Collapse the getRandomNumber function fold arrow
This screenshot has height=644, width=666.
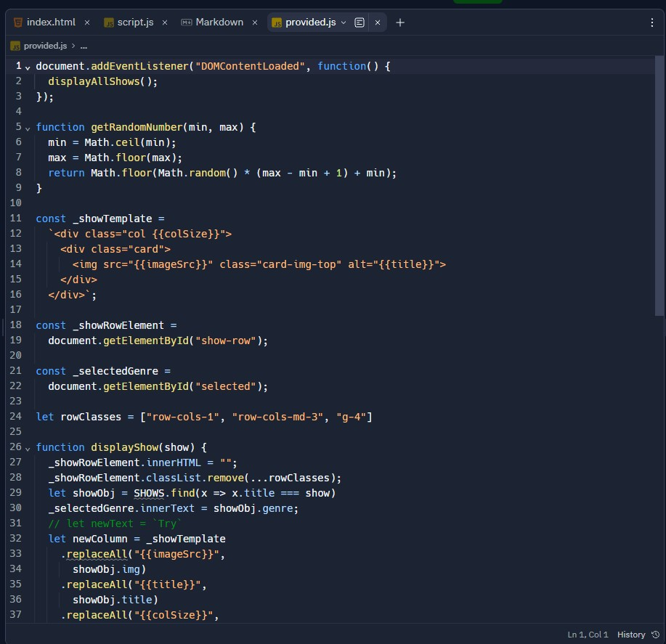[x=26, y=126]
